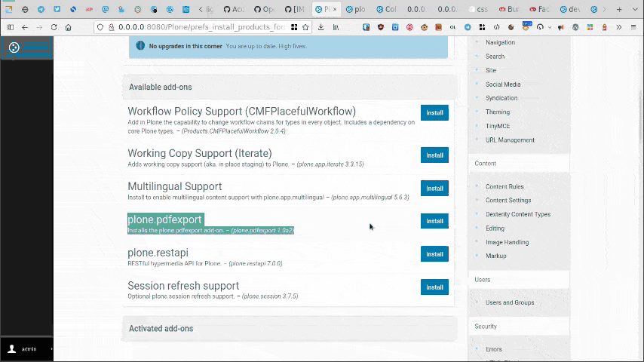Open the dropdown arrow beside the headphones extension
The height and width of the screenshot is (362, 644).
point(550,28)
